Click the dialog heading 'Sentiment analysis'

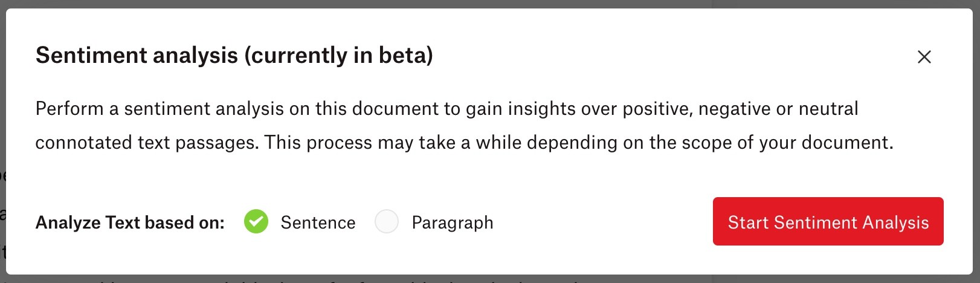137,55
